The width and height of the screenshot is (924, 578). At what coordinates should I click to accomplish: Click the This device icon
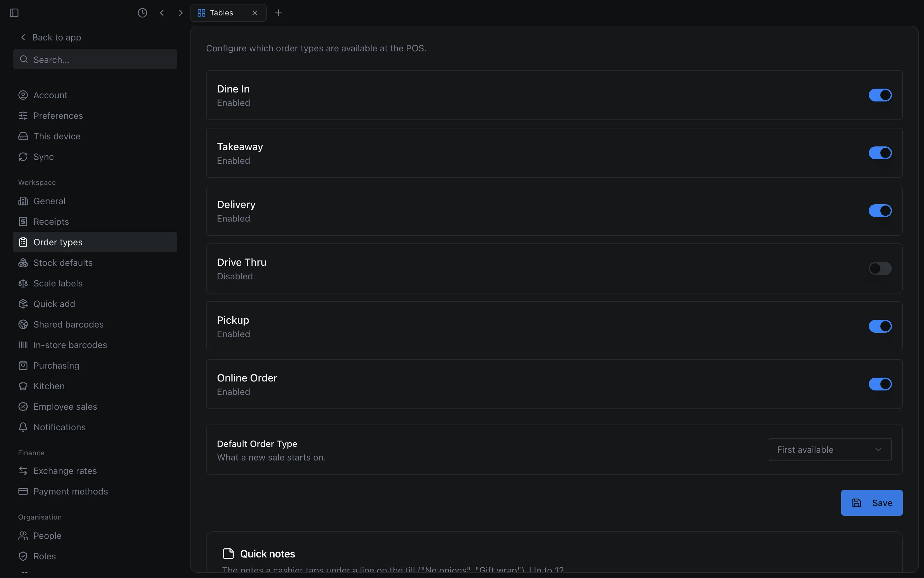23,136
